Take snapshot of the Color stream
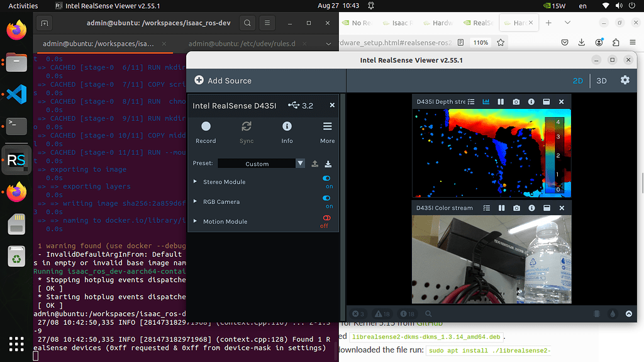This screenshot has width=644, height=362. 517,208
